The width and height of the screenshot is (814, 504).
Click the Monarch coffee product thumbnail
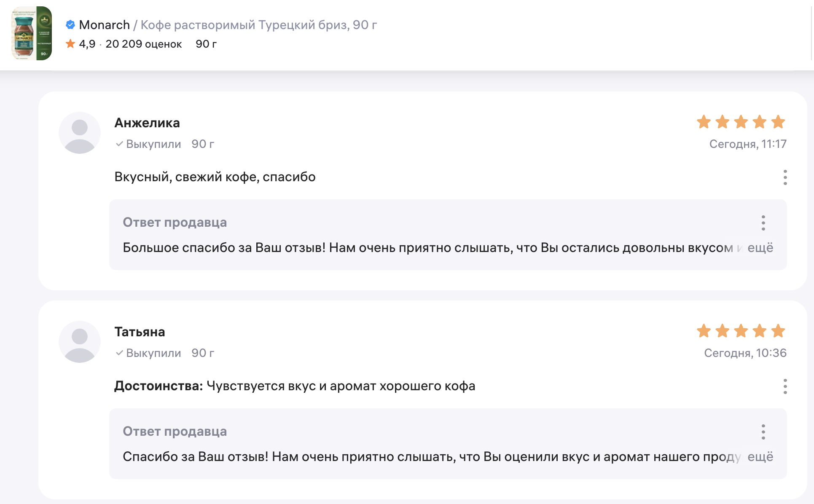pyautogui.click(x=32, y=33)
